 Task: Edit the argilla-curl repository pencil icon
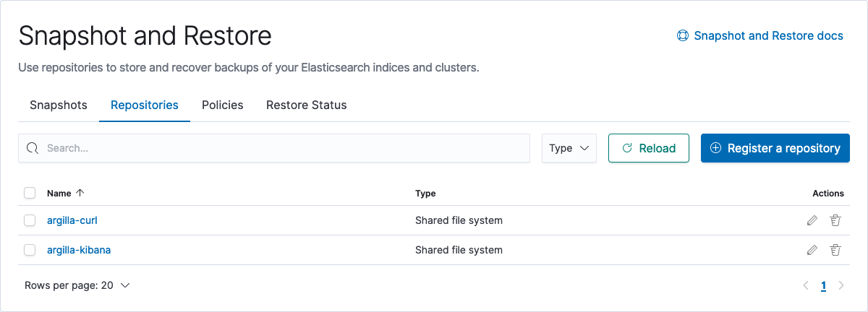pos(812,220)
